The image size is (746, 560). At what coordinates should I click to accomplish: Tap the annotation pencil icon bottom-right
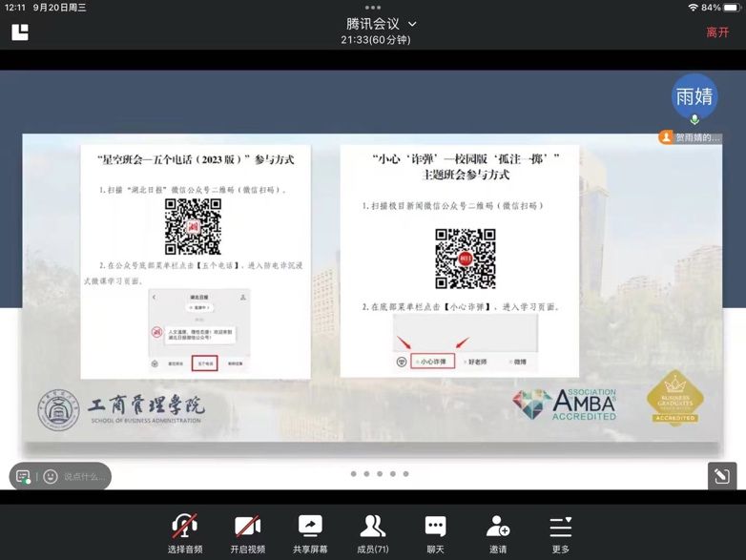[x=722, y=476]
